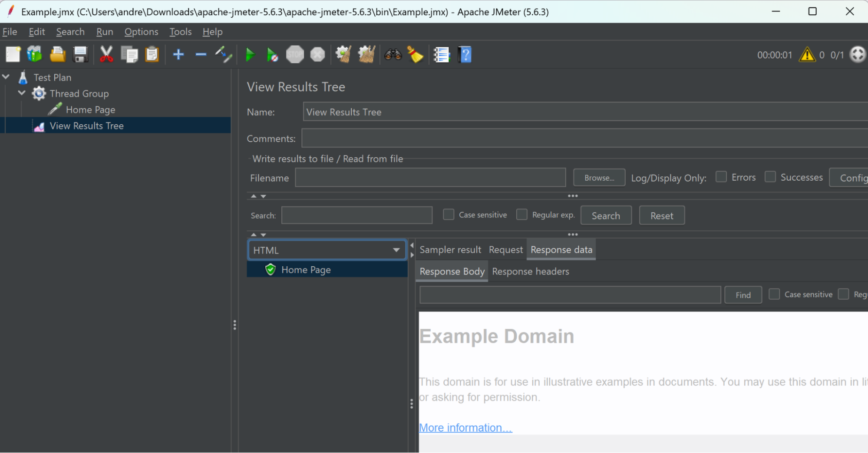Click the Cut scissors icon
This screenshot has width=868, height=453.
[106, 55]
